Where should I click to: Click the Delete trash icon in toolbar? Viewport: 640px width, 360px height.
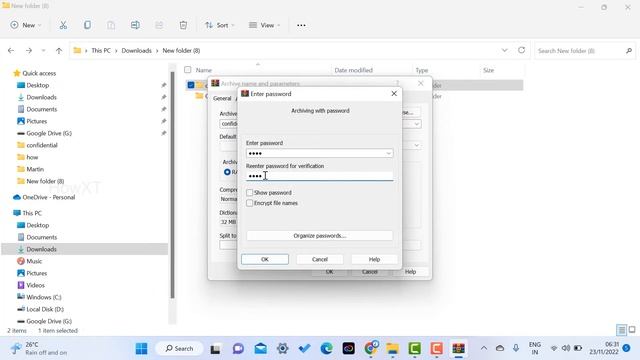[183, 25]
